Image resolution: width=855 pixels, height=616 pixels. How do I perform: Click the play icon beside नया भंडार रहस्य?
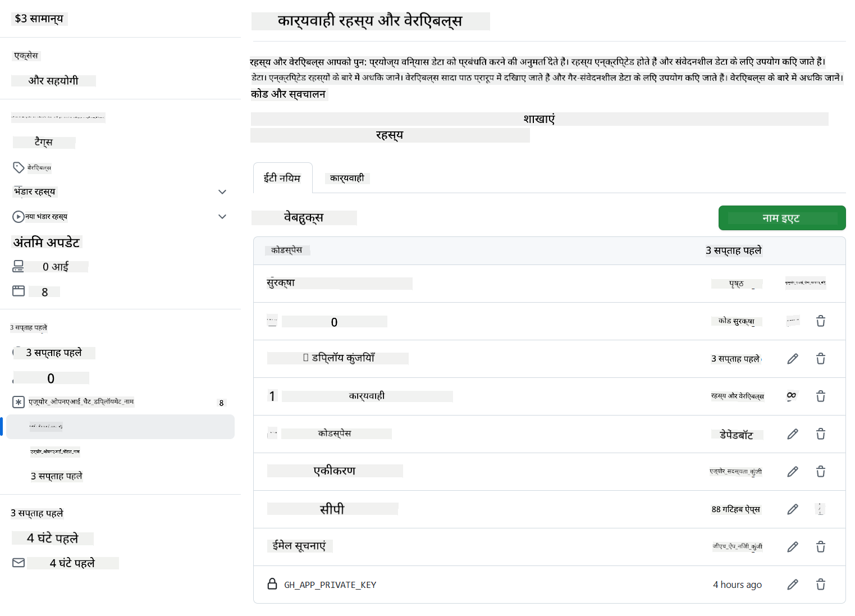pos(19,217)
